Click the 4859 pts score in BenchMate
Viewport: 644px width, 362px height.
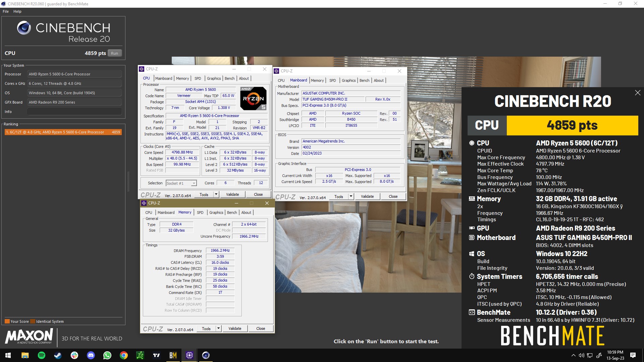click(x=572, y=125)
